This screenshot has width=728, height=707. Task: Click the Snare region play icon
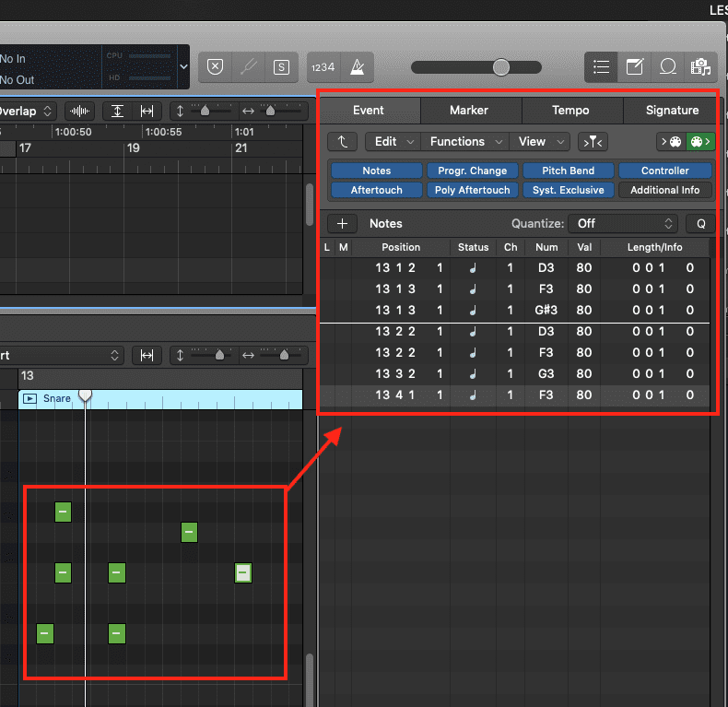(x=29, y=398)
